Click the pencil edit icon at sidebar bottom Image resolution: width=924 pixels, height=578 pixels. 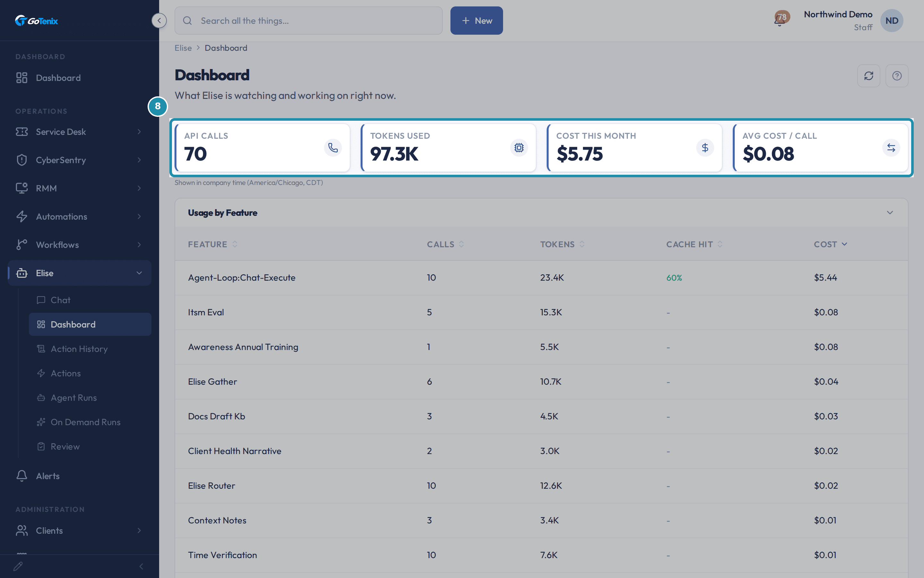(18, 566)
